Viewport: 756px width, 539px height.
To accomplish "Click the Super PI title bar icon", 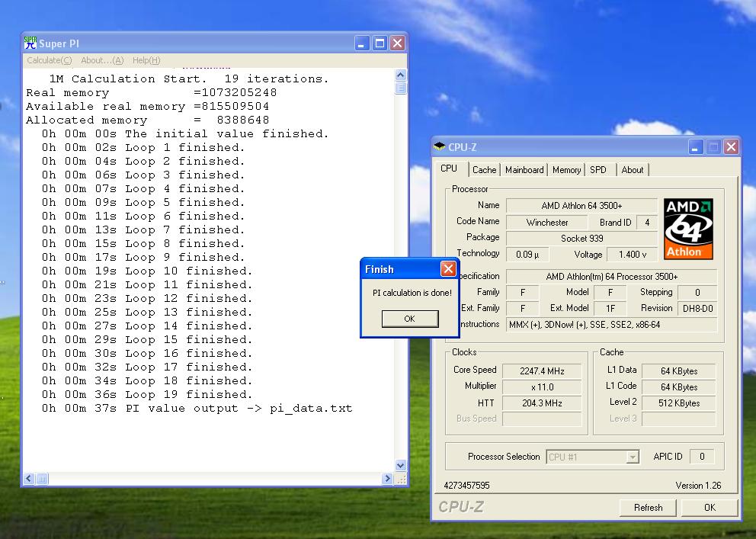I will coord(30,43).
